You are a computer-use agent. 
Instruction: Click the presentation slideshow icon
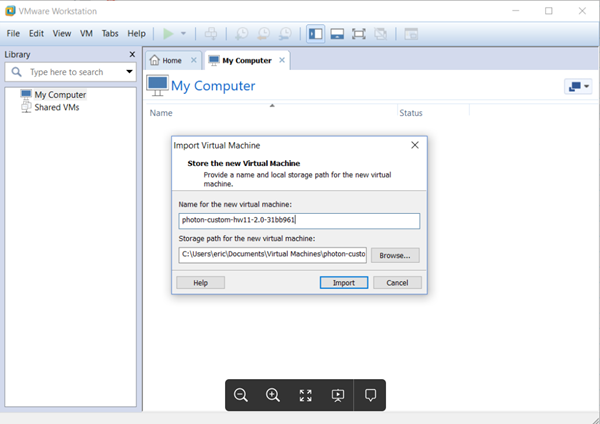(338, 395)
